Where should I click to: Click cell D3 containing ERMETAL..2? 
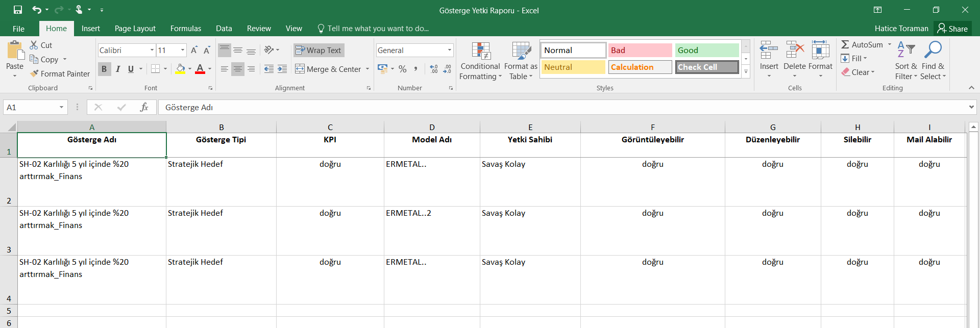(431, 231)
